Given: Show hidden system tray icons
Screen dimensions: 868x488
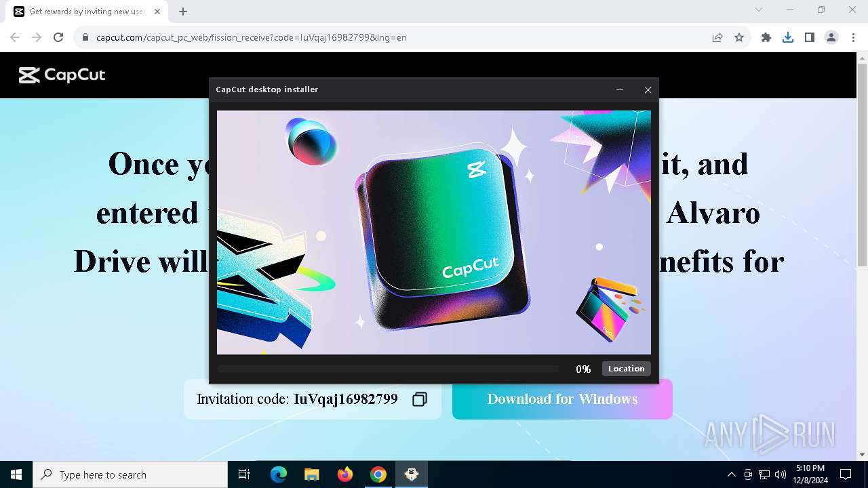Looking at the screenshot, I should point(731,474).
